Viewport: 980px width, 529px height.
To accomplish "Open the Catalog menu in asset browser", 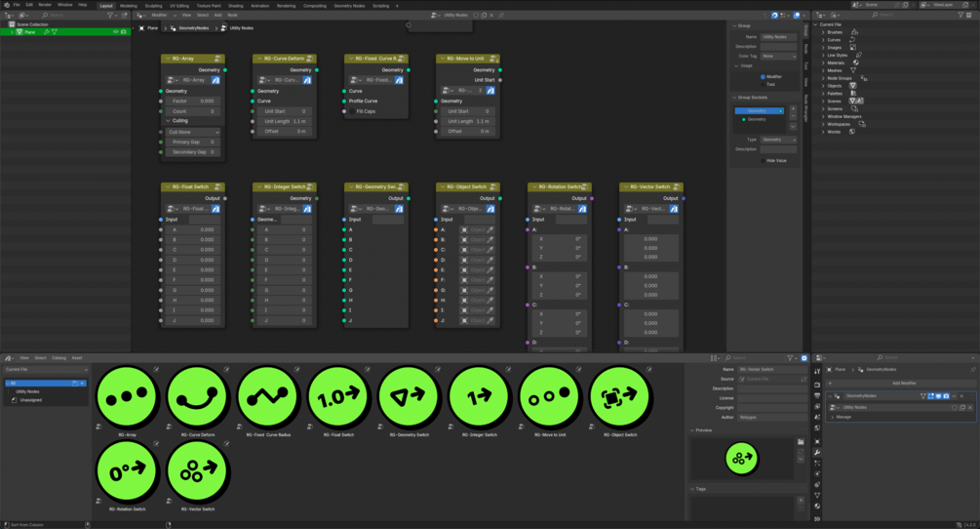I will click(x=59, y=358).
